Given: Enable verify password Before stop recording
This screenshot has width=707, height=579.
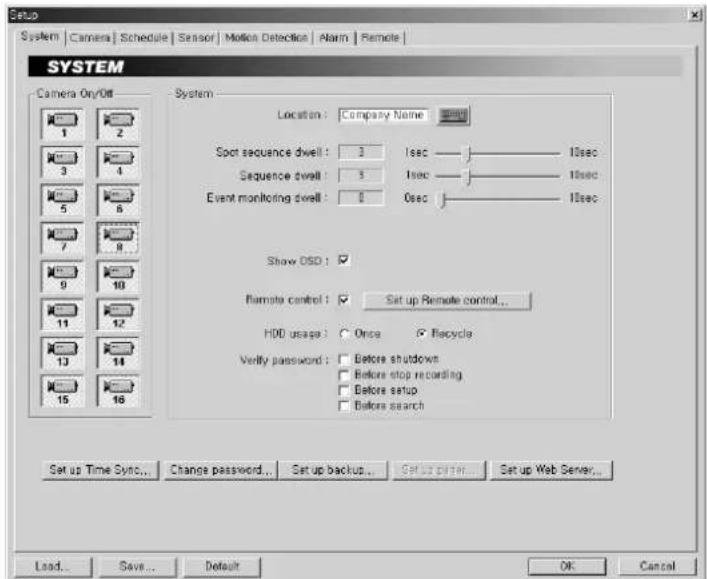Looking at the screenshot, I should point(344,375).
